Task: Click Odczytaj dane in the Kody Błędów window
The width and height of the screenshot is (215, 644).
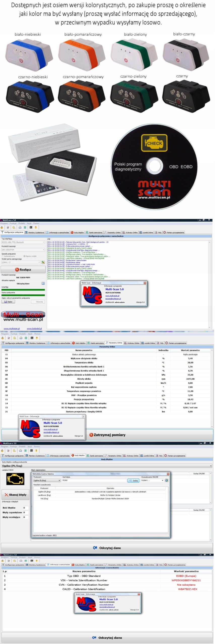Action: 107,548
